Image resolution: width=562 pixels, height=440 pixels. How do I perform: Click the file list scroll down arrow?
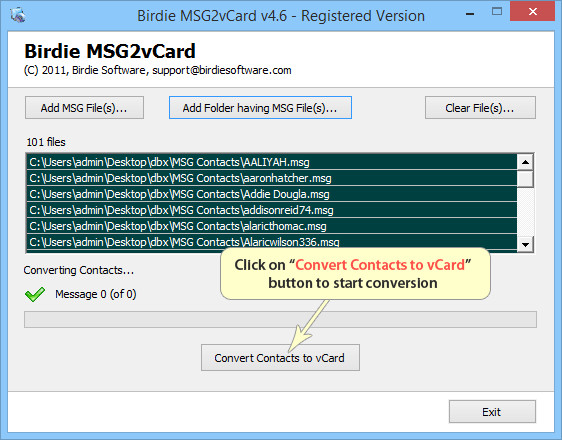click(x=525, y=245)
